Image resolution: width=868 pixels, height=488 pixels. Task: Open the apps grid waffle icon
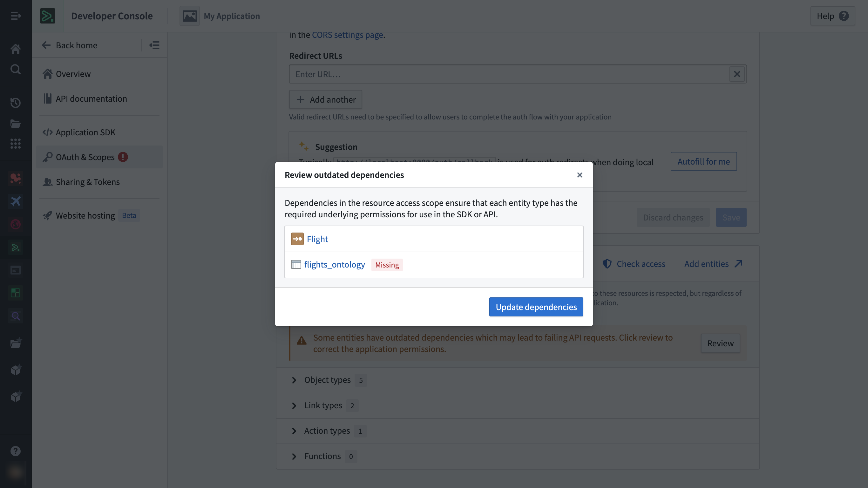point(16,144)
